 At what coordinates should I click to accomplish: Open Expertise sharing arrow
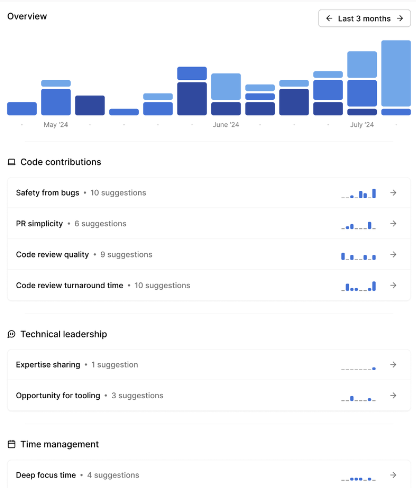click(393, 365)
